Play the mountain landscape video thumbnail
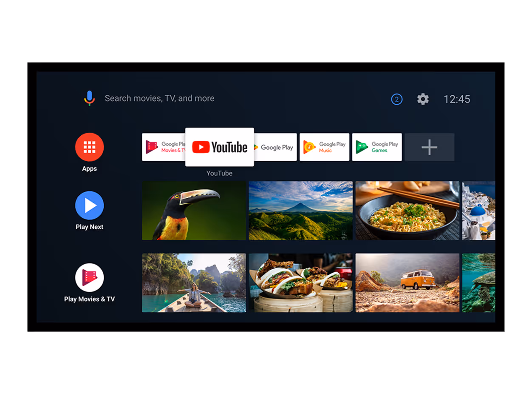Viewport: 532px width, 399px height. tap(300, 211)
